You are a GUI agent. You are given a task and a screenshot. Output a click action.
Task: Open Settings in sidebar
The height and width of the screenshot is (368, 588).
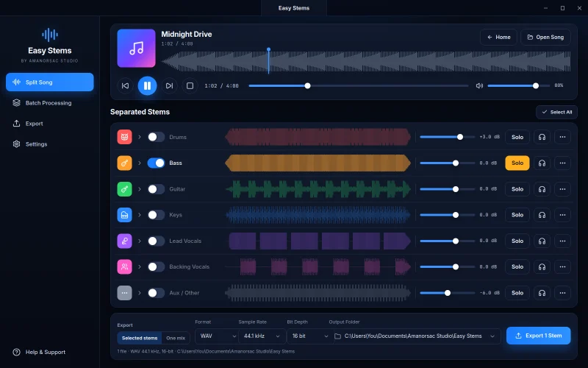(x=50, y=144)
